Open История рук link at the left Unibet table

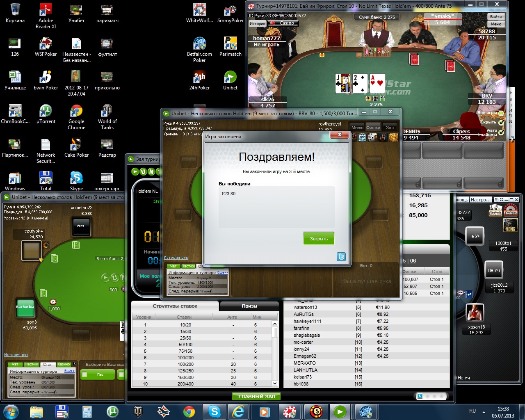coord(16,355)
